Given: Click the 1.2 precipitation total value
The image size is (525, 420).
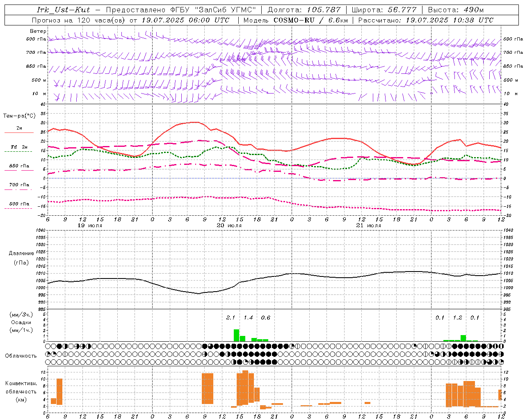Looking at the screenshot, I should click(x=457, y=317).
